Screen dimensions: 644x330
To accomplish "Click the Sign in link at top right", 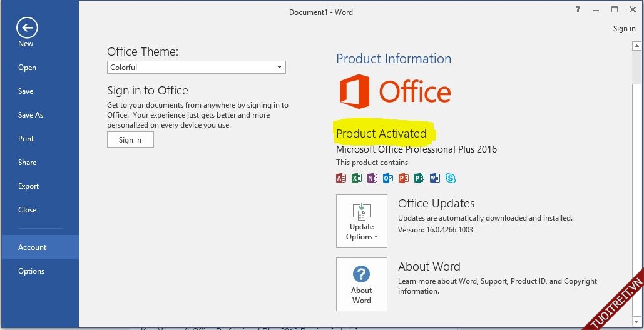I will (x=624, y=29).
